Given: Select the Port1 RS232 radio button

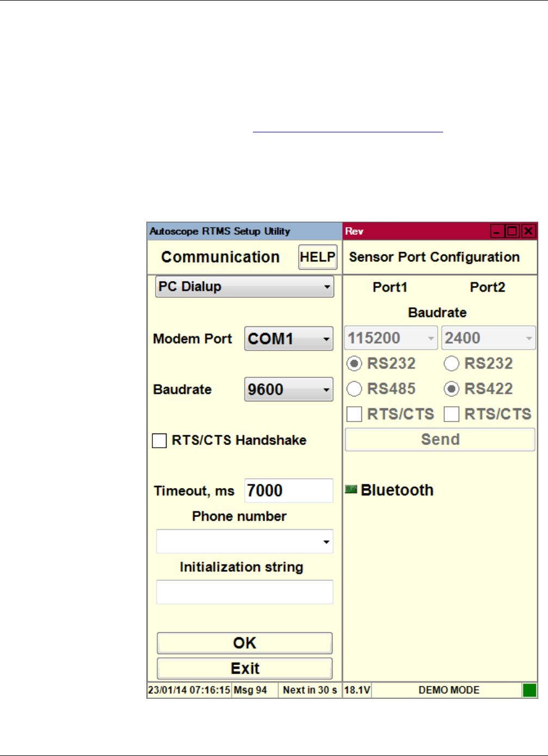Looking at the screenshot, I should click(354, 363).
